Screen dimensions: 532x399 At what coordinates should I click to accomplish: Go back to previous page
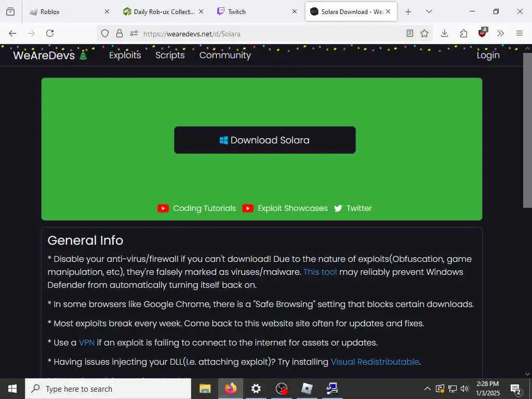[12, 33]
